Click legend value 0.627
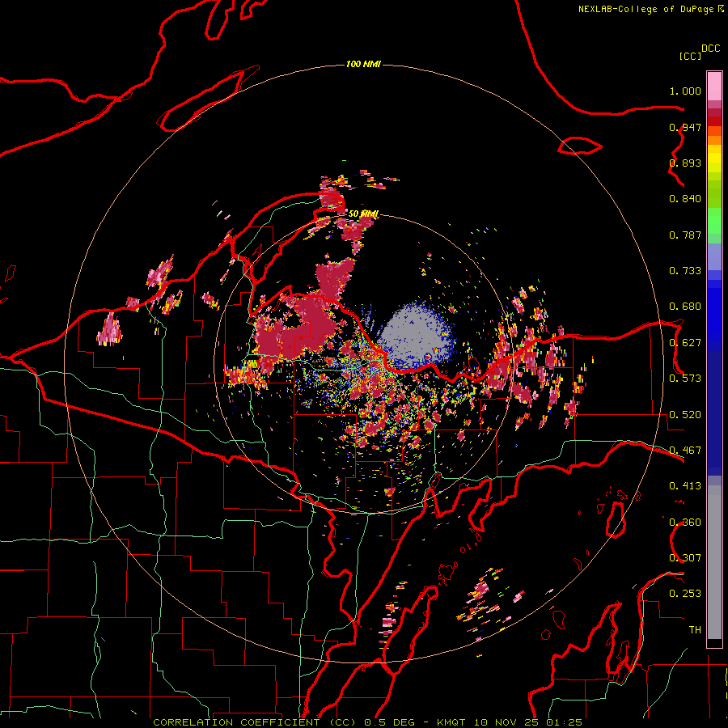Viewport: 728px width, 728px height. point(685,343)
